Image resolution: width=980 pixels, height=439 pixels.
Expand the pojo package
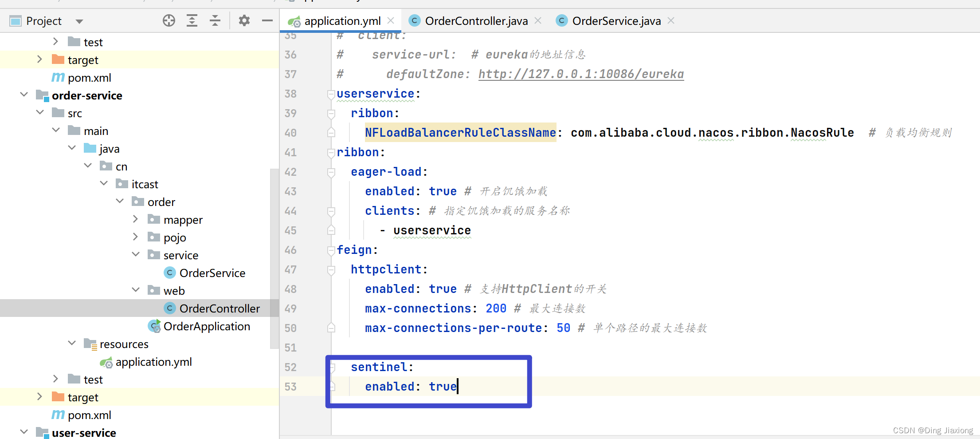point(136,237)
